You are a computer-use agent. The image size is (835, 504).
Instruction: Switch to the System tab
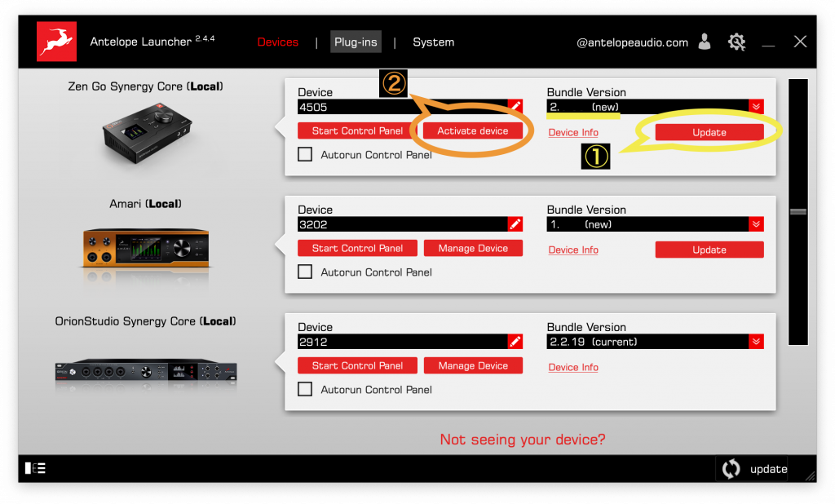434,42
